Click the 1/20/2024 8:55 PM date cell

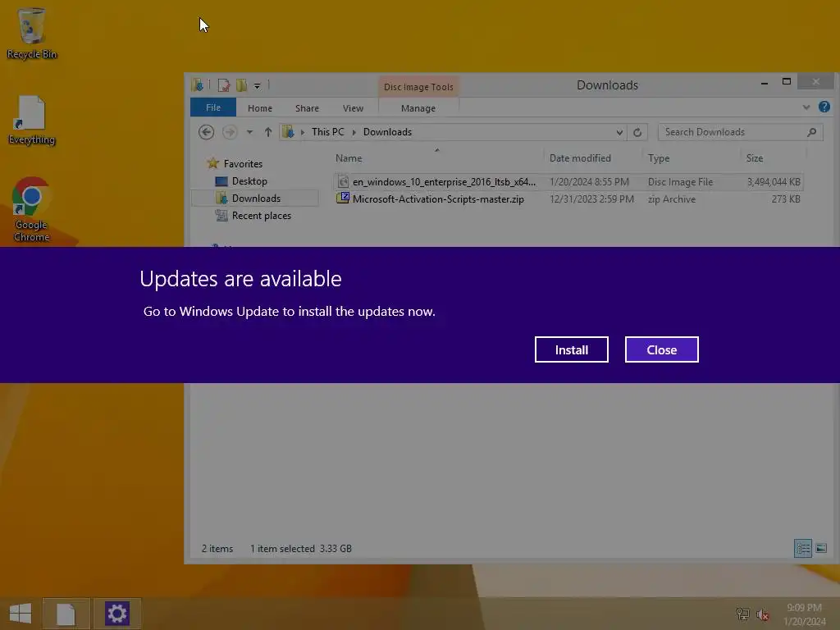coord(589,182)
